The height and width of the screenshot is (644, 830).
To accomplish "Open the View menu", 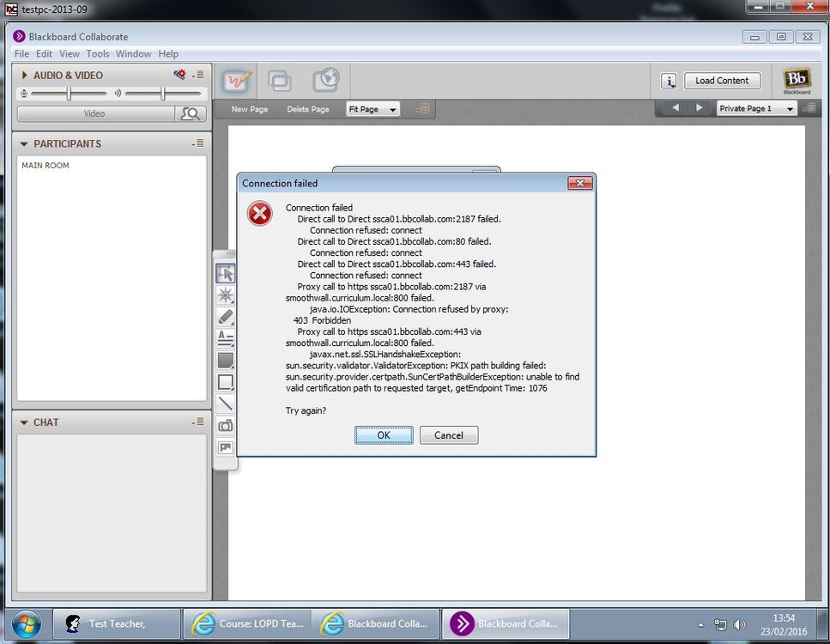I will (x=70, y=53).
